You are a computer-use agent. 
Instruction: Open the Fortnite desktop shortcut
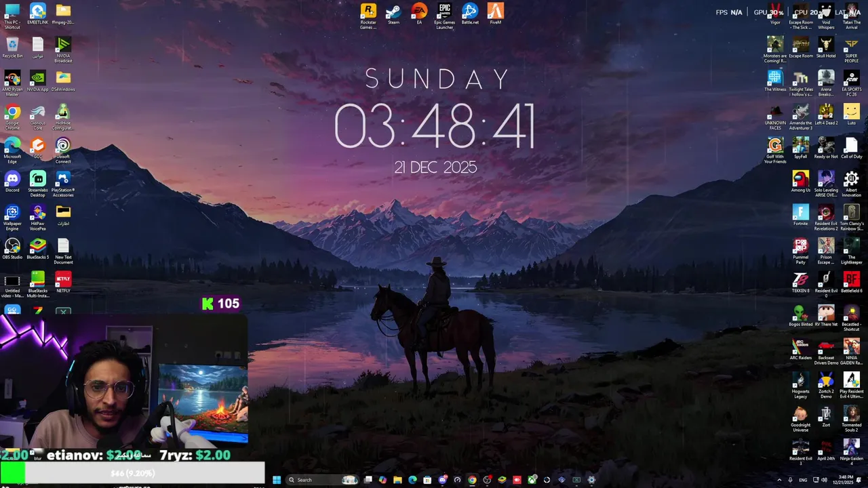tap(801, 216)
